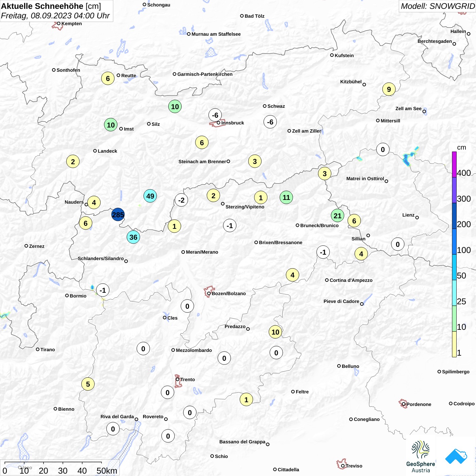The height and width of the screenshot is (476, 476).
Task: Select the Bad Tölz label
Action: (254, 16)
